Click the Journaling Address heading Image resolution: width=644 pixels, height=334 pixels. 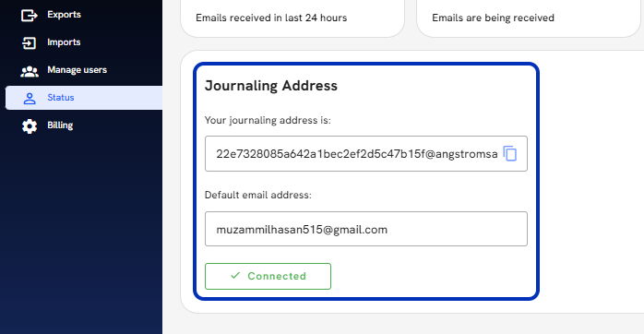coord(271,86)
